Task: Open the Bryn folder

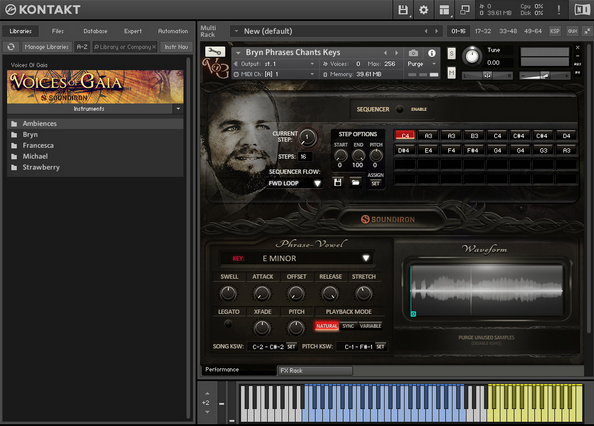Action: coord(95,134)
